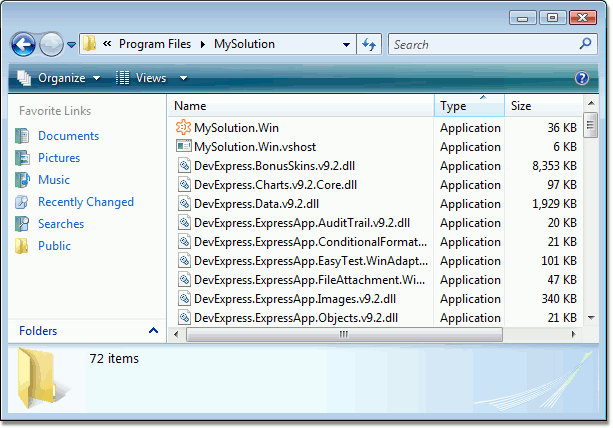Click the Music icon in Favorite Links

[22, 180]
